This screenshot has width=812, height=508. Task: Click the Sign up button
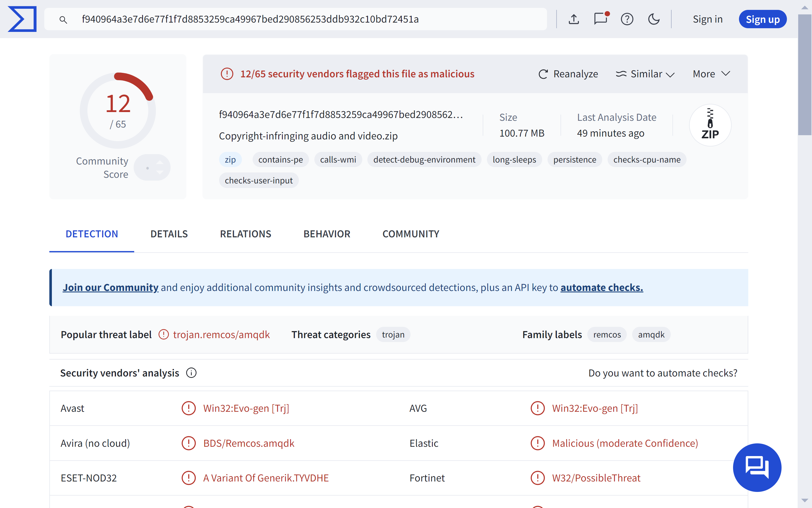point(762,19)
